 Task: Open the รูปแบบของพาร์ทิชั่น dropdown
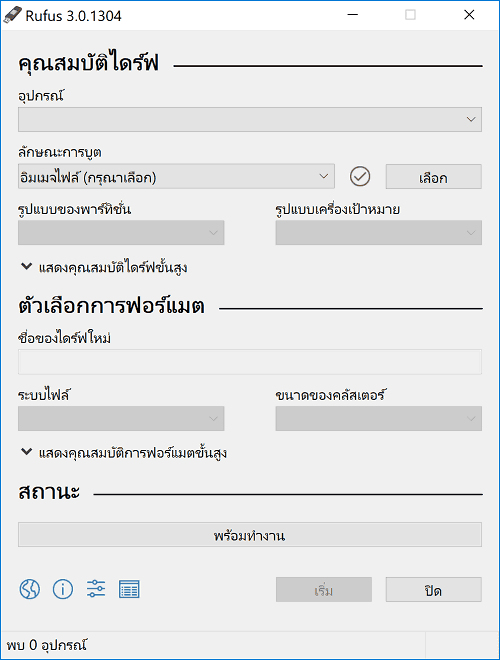click(121, 233)
